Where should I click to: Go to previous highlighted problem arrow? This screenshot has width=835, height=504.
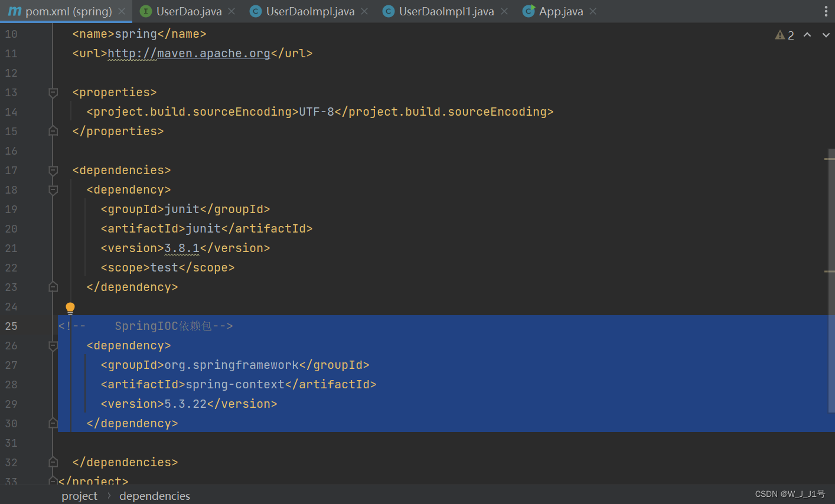pyautogui.click(x=807, y=35)
